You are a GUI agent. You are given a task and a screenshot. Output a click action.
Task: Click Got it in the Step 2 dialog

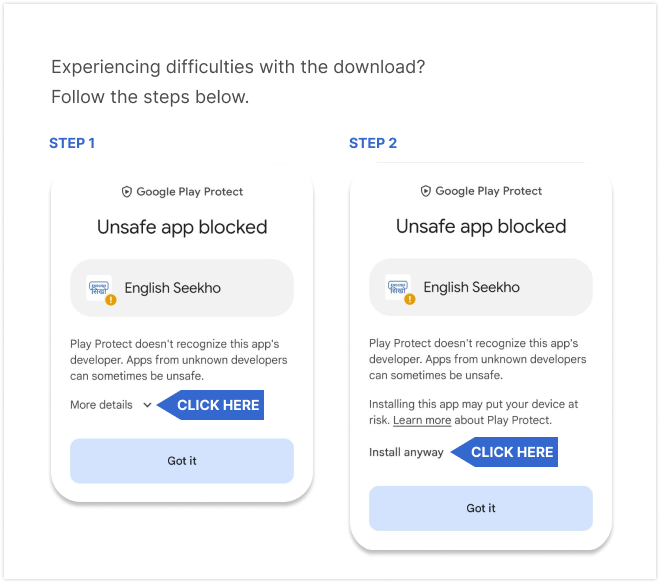[481, 508]
